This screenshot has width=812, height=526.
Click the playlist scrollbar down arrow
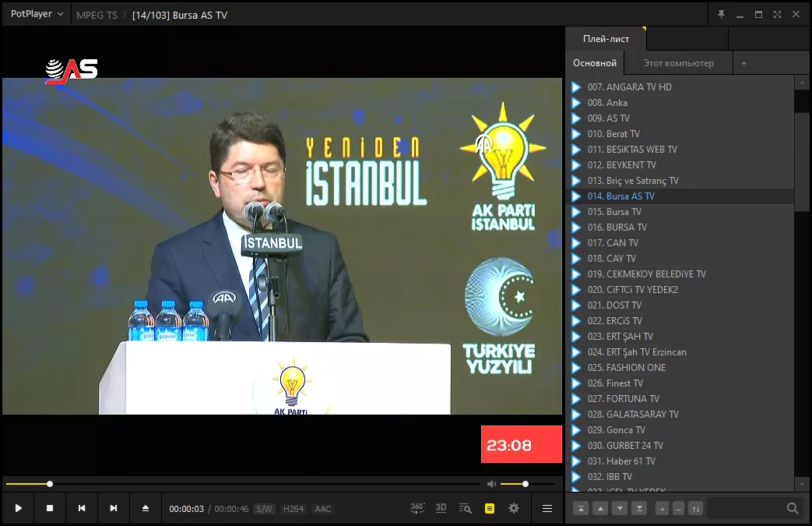[802, 485]
